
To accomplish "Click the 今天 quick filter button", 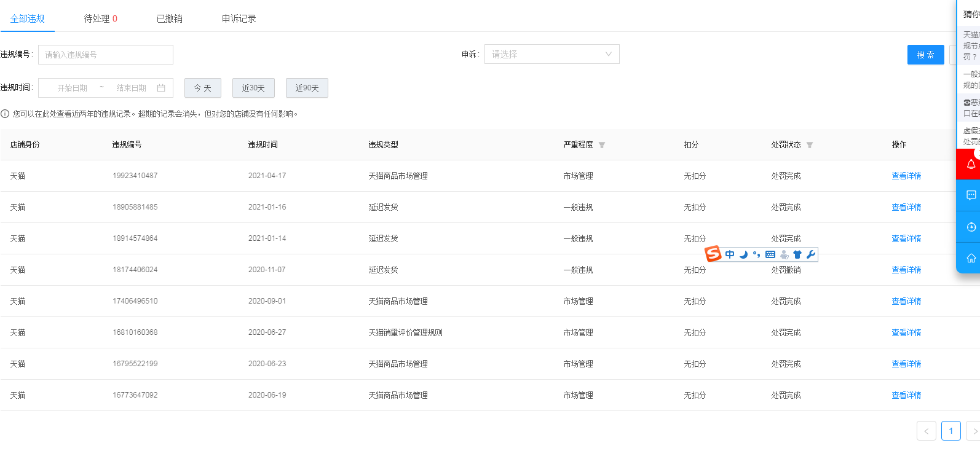I will (x=203, y=88).
